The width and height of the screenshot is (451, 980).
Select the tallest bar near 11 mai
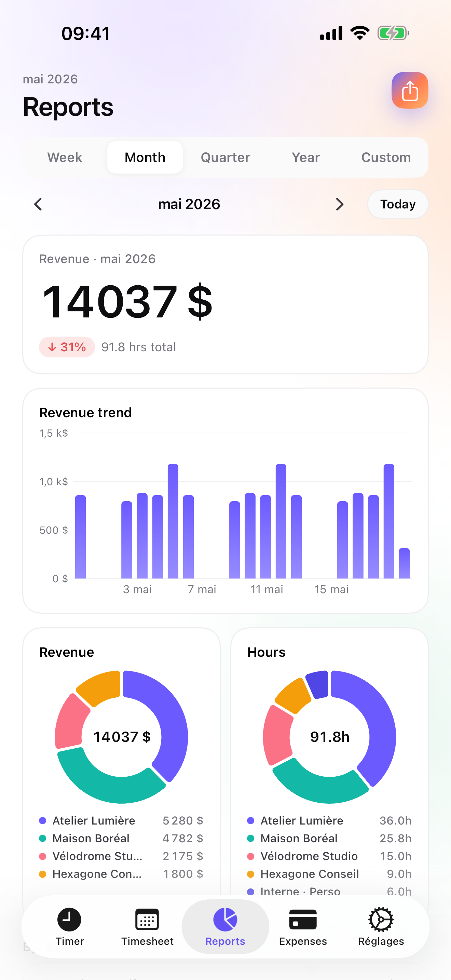point(281,521)
